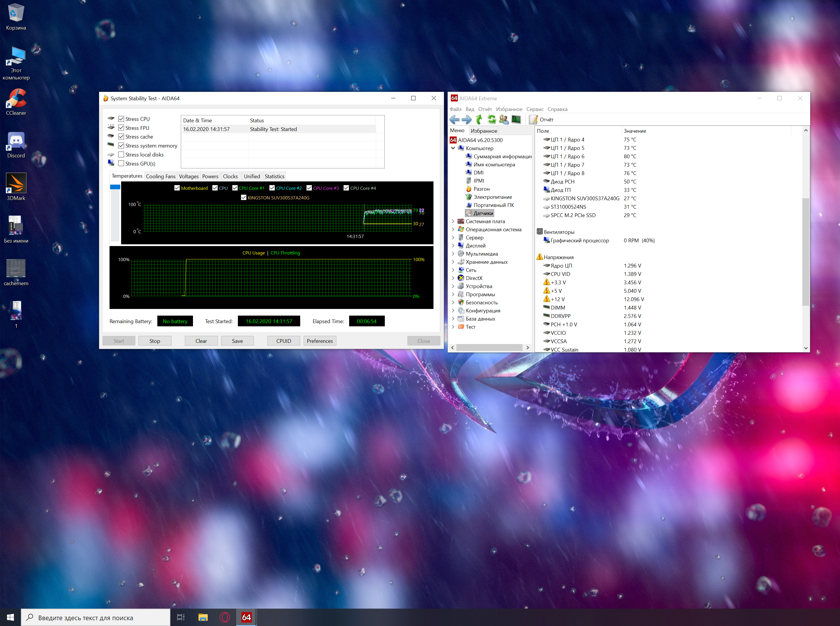This screenshot has height=626, width=840.
Task: Switch to the Voltages tab
Action: tap(189, 176)
